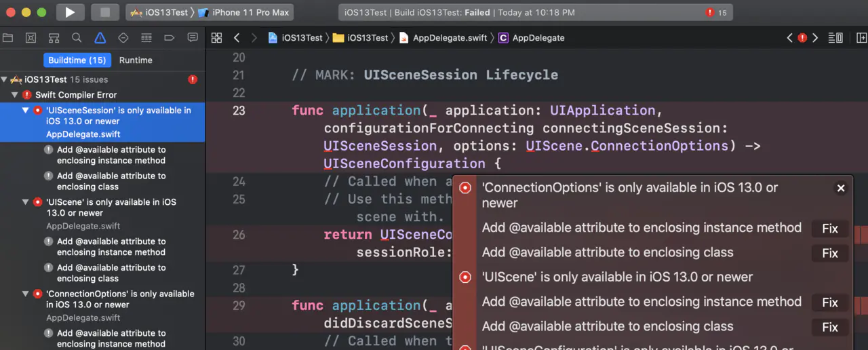Collapse the Swift Compiler Error group
Image resolution: width=868 pixels, height=350 pixels.
click(15, 95)
